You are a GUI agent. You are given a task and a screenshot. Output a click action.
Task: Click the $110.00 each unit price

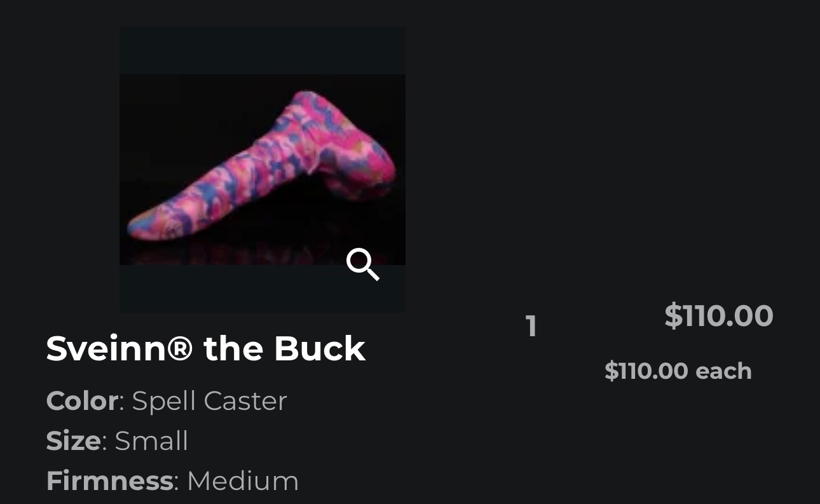click(678, 371)
